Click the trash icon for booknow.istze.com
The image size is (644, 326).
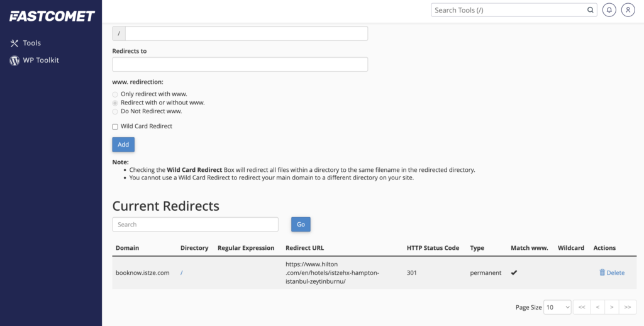[602, 273]
